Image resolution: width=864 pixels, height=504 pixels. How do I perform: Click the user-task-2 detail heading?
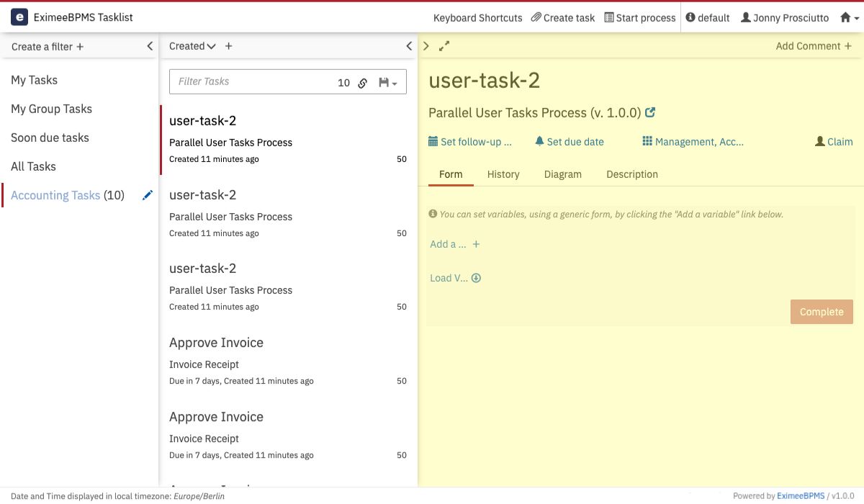484,80
